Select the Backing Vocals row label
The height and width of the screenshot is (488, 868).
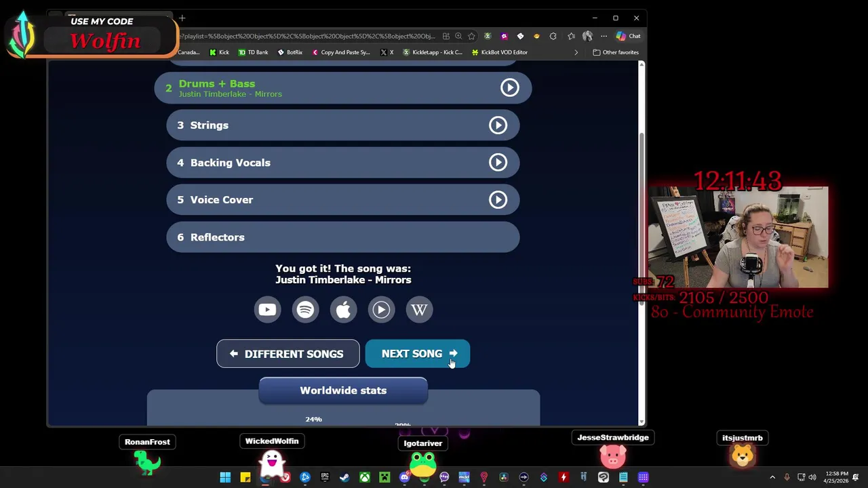[x=231, y=163]
